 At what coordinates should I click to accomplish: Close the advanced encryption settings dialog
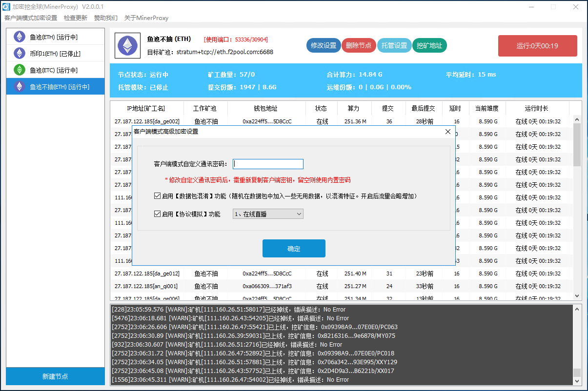(x=448, y=132)
